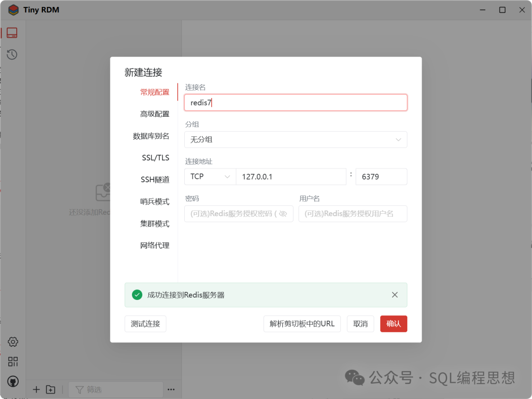
Task: Open settings gear in sidebar
Action: click(x=13, y=342)
